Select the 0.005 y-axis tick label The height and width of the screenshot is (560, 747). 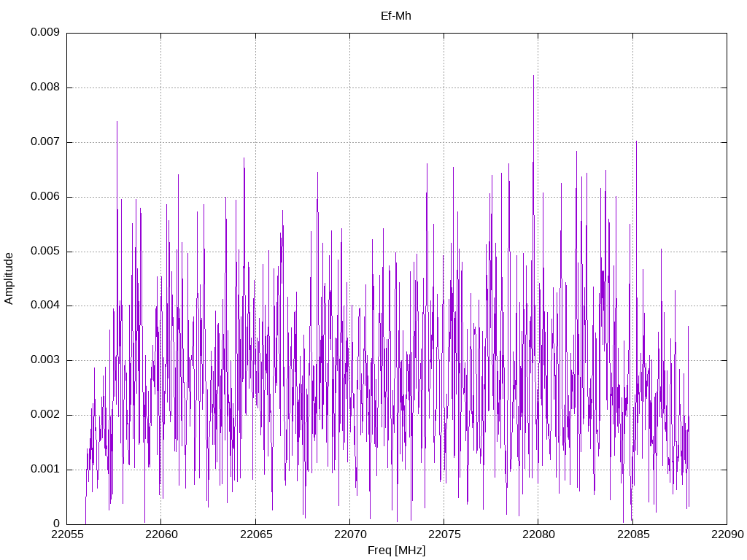coord(44,252)
